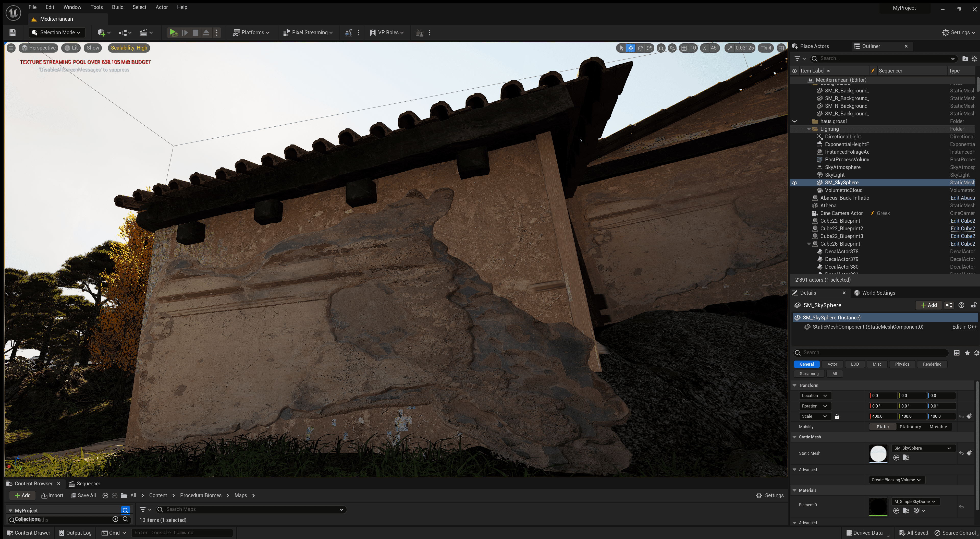
Task: Browse to SM_SkySphere asset in Content Browser
Action: [x=906, y=458]
